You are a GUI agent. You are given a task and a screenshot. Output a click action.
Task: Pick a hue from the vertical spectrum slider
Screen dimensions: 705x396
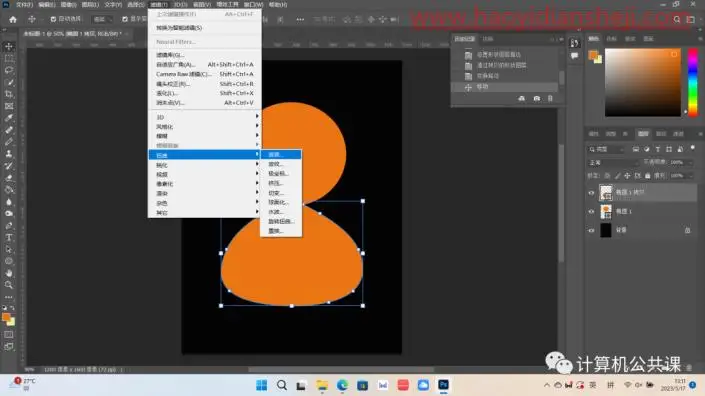[693, 82]
